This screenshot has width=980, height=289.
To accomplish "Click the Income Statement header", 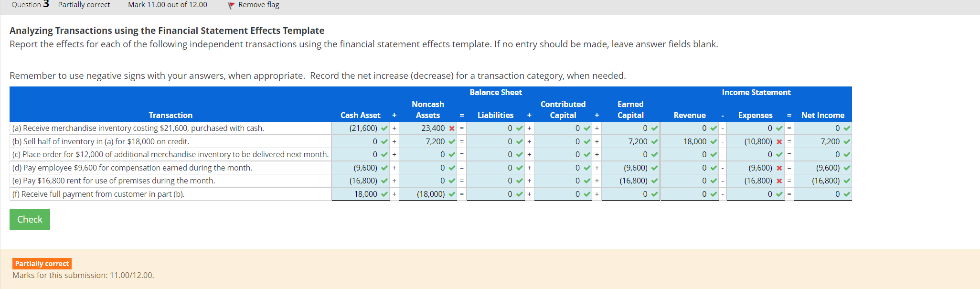I will pos(756,92).
